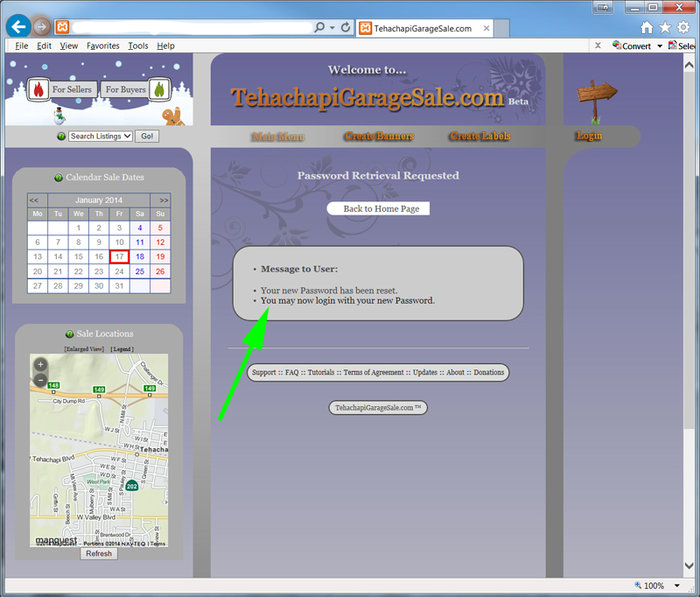
Task: Click the TehachapiGarageSale.com trademark footer button
Action: (x=378, y=408)
